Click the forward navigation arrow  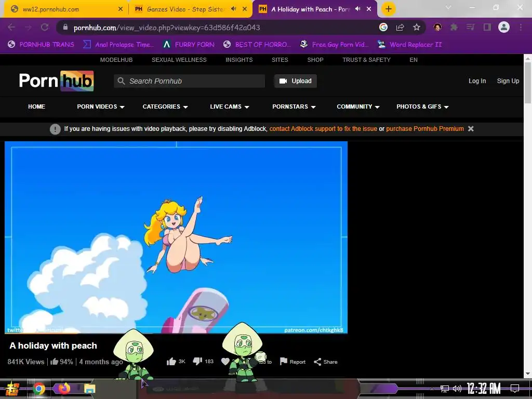pyautogui.click(x=28, y=28)
